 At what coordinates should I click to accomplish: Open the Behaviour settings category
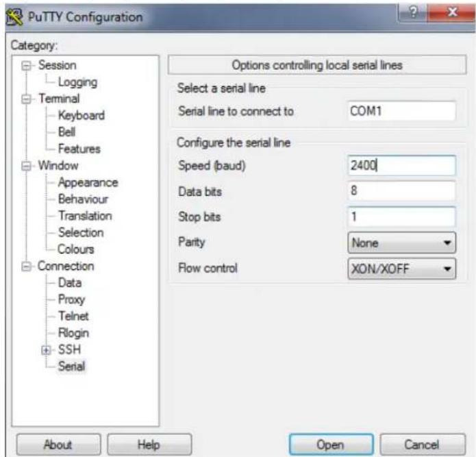tap(83, 199)
